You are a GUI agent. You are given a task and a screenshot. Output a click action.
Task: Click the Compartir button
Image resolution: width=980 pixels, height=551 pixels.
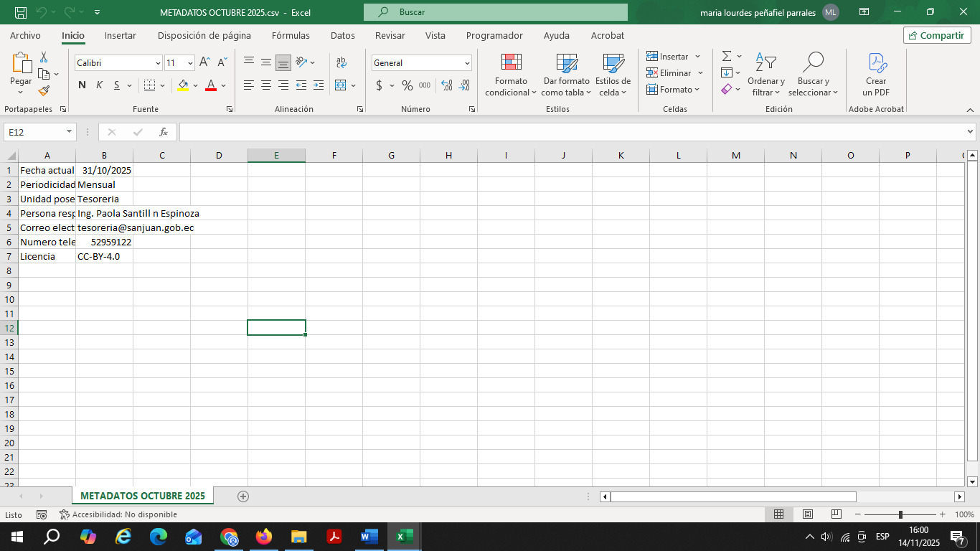click(937, 35)
